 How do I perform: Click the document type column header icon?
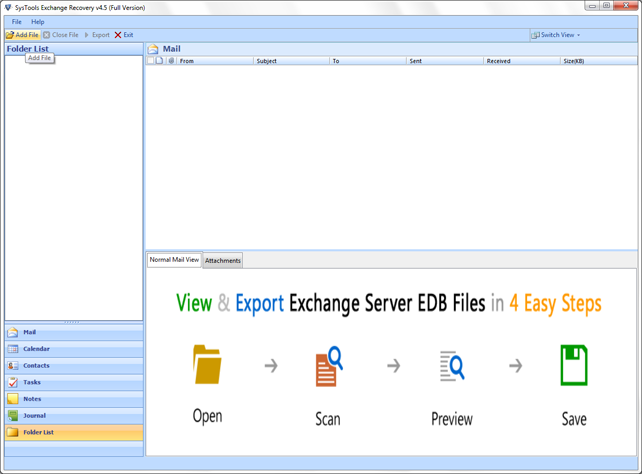(x=159, y=61)
